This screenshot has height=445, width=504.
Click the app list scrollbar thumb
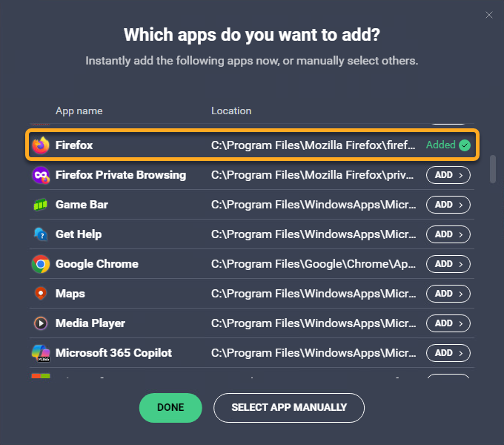pyautogui.click(x=493, y=168)
